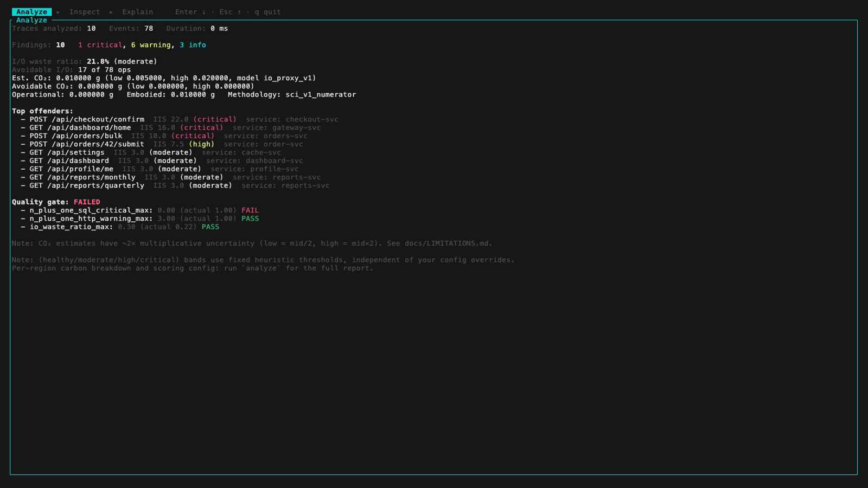The image size is (868, 488).
Task: Click the 'Top offenders:' heading
Action: [43, 111]
